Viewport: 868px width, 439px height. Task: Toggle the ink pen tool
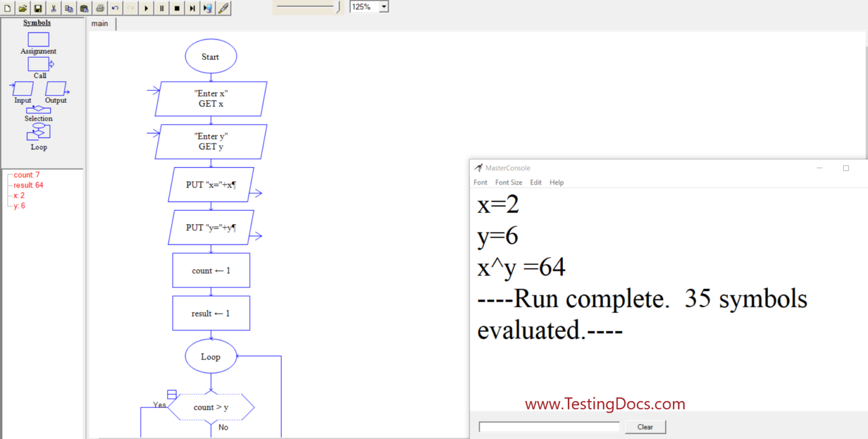[x=223, y=8]
